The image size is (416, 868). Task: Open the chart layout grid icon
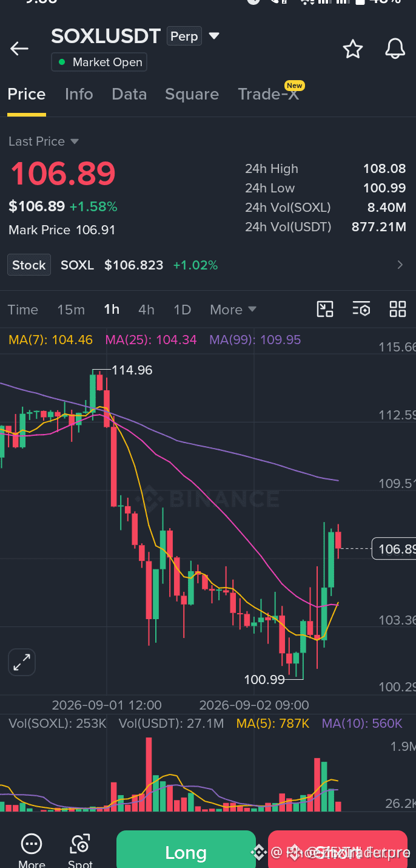[x=398, y=309]
